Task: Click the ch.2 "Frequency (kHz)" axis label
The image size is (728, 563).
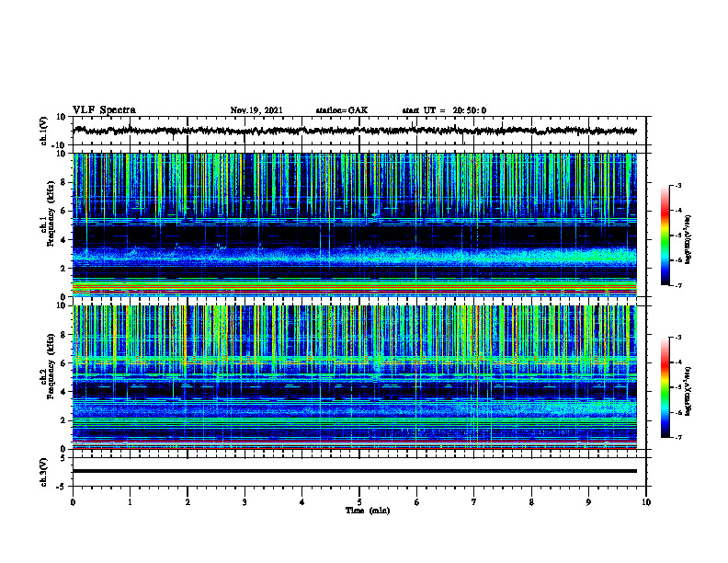Action: click(51, 366)
